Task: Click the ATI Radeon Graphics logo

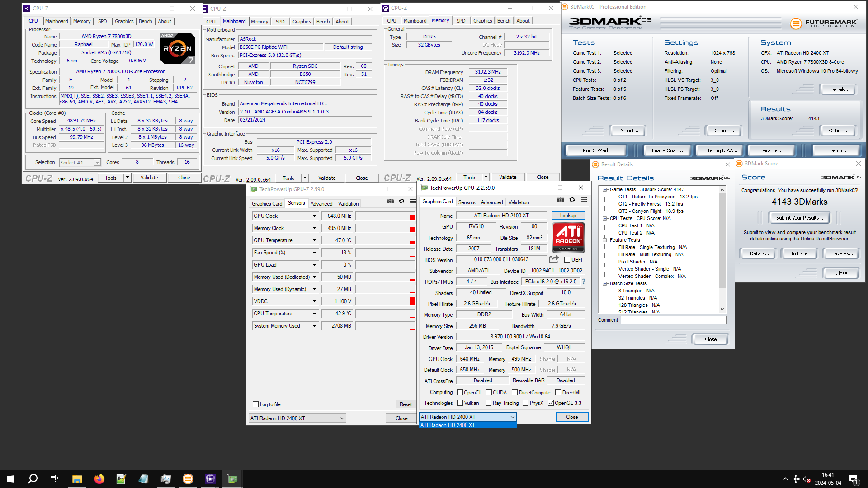Action: point(569,237)
